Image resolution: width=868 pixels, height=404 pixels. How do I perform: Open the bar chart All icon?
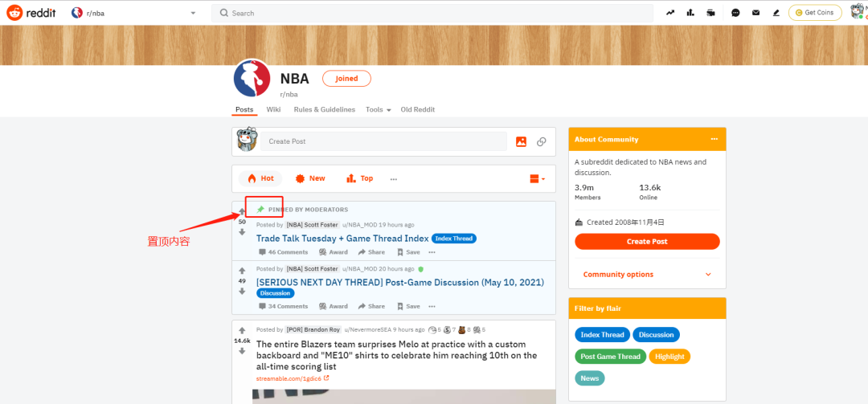690,13
